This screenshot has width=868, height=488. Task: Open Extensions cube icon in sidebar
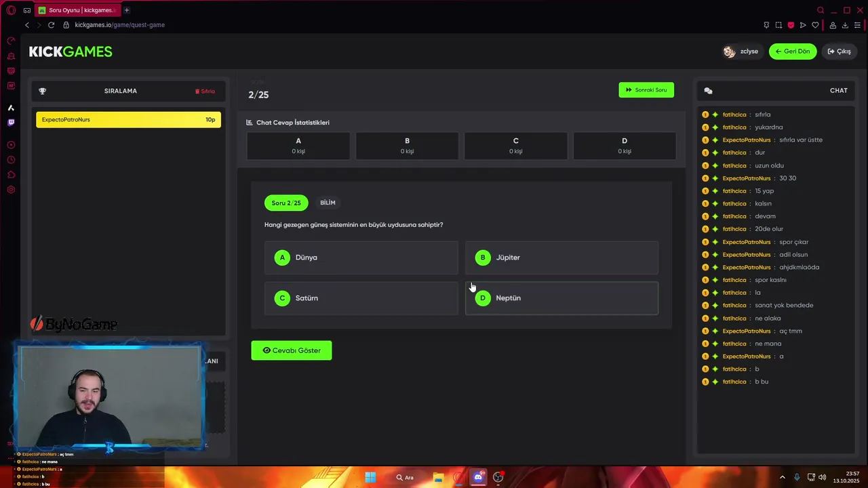coord(11,175)
